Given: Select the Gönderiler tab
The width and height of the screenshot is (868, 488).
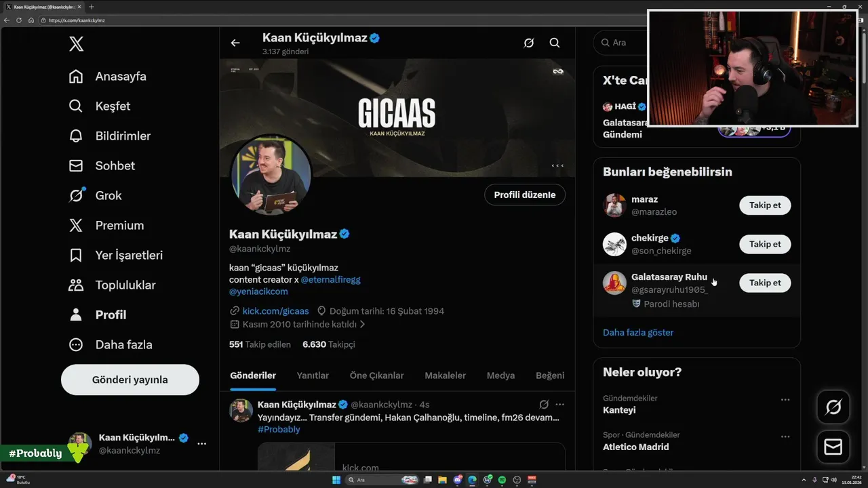Looking at the screenshot, I should pyautogui.click(x=253, y=375).
